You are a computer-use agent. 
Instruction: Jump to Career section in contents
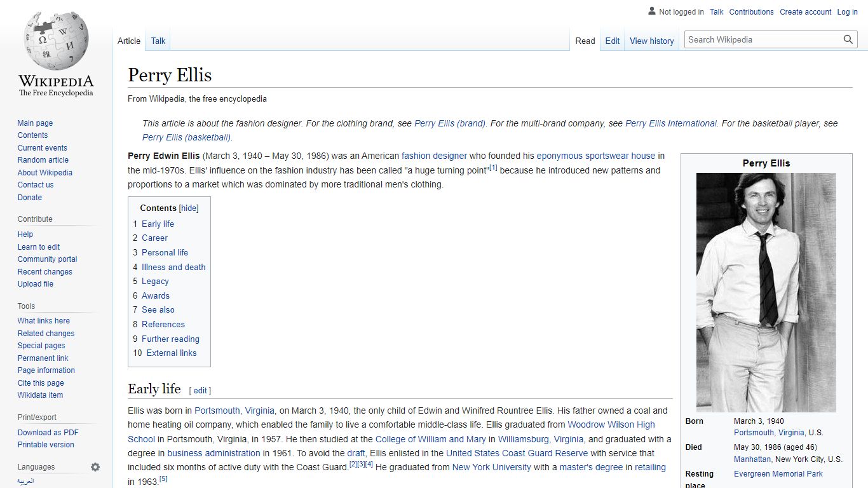coord(154,238)
